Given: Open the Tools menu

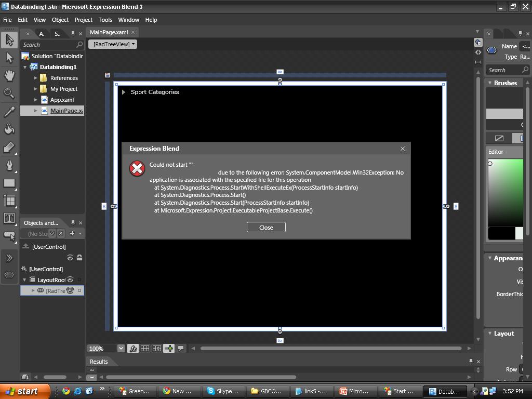Looking at the screenshot, I should (105, 20).
